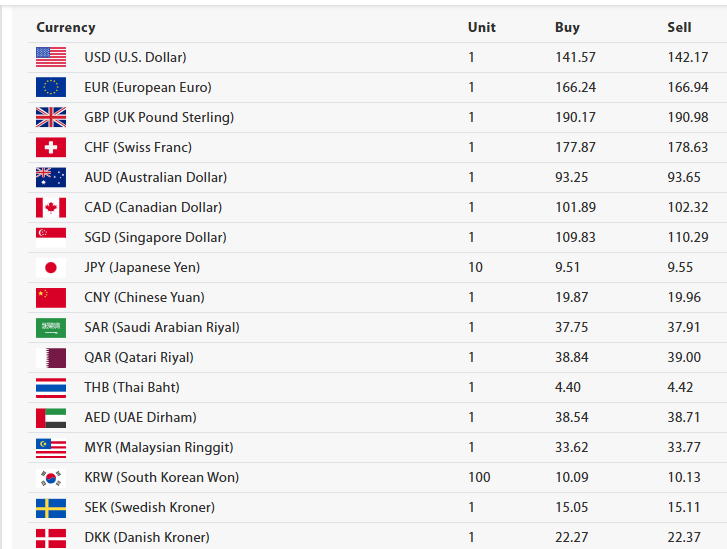Click the Swiss flag icon

pyautogui.click(x=51, y=147)
